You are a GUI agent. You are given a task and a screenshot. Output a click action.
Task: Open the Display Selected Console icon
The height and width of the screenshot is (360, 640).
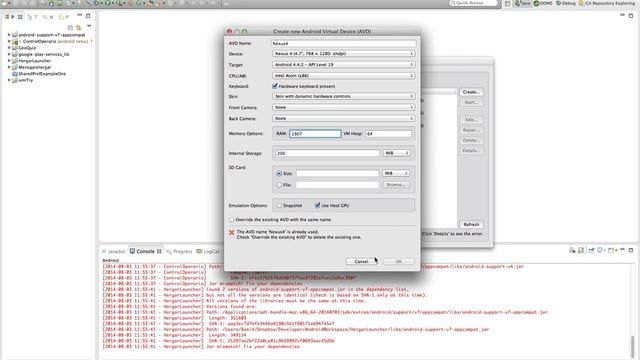tap(601, 250)
